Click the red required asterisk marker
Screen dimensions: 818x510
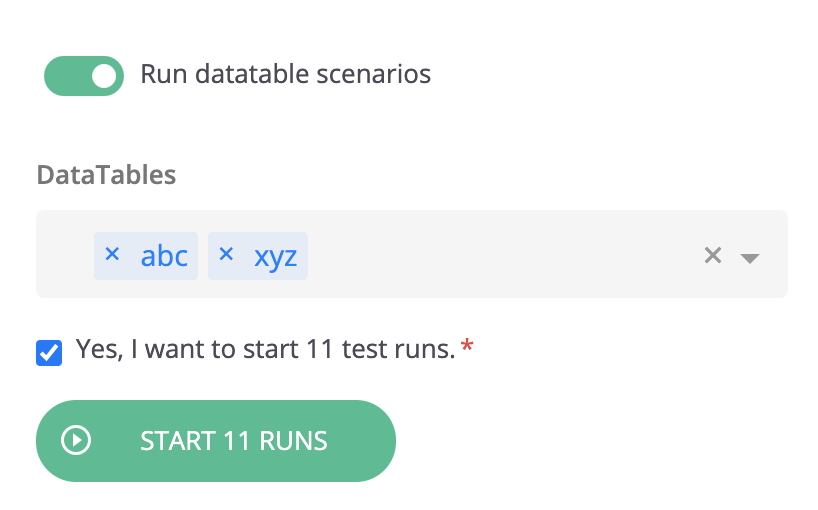467,345
